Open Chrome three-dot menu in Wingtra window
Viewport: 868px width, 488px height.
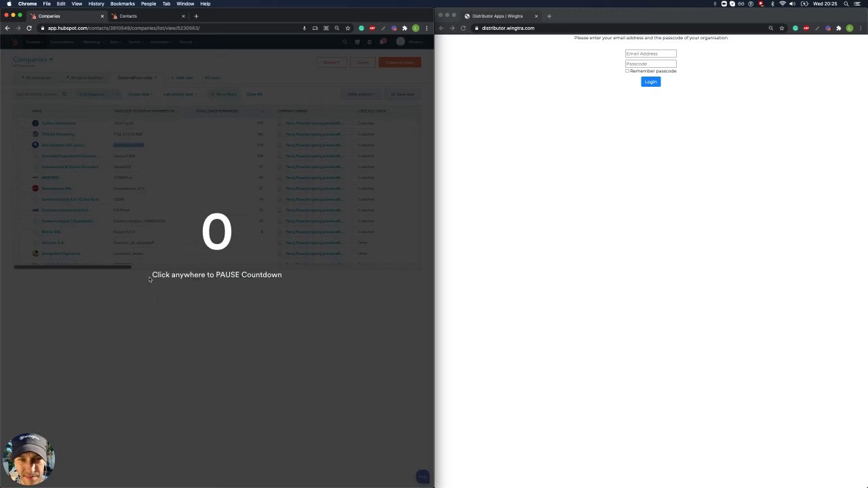(x=860, y=28)
